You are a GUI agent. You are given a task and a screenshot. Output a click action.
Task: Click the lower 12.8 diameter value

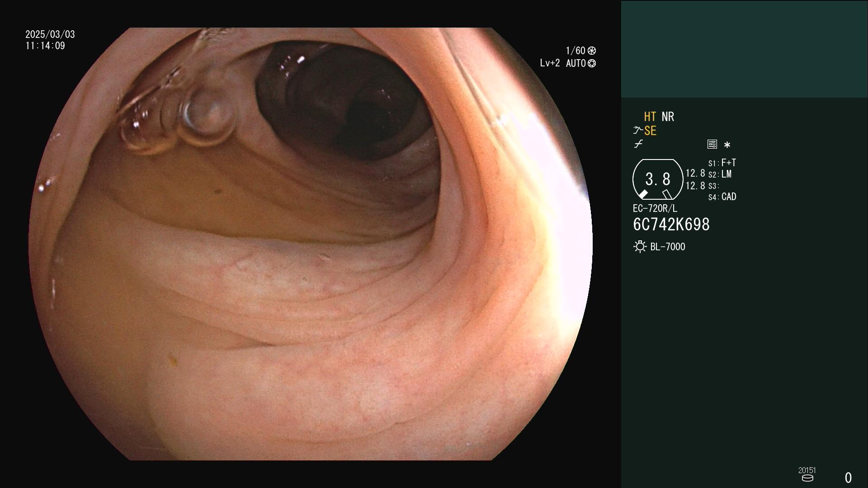click(x=695, y=186)
